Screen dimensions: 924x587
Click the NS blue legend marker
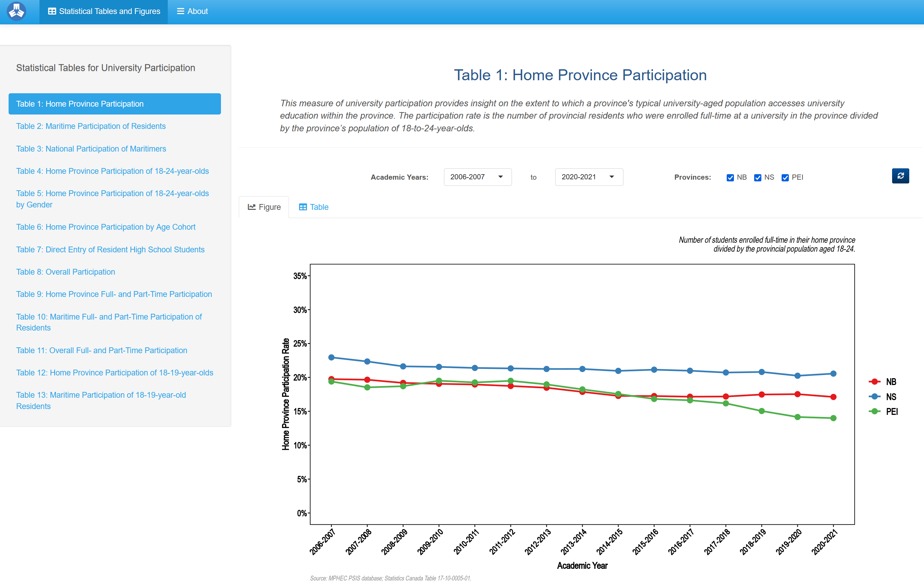tap(874, 397)
